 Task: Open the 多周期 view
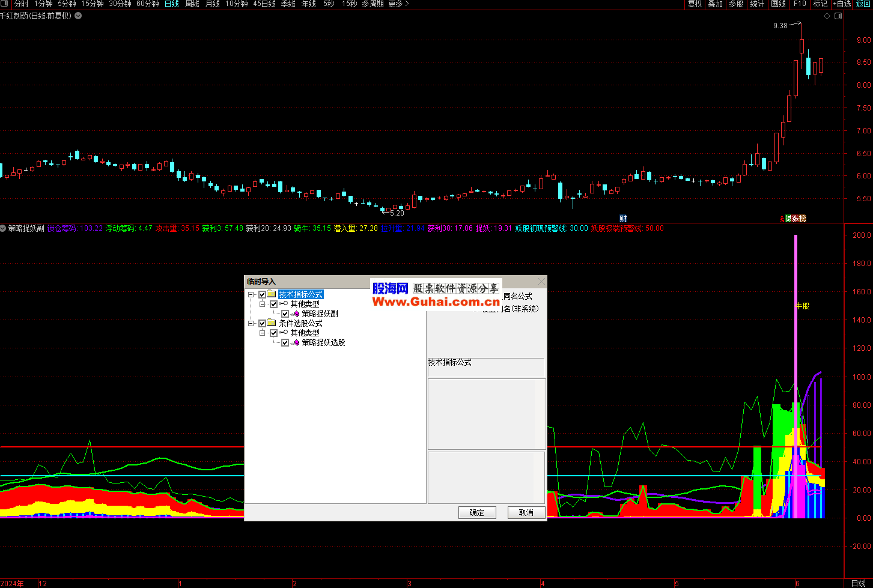click(x=373, y=4)
